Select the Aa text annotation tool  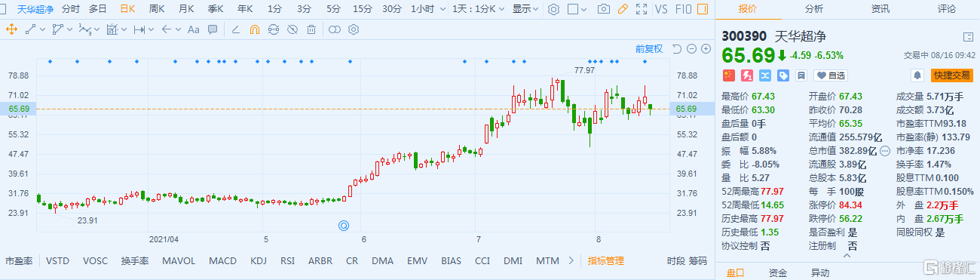193,29
